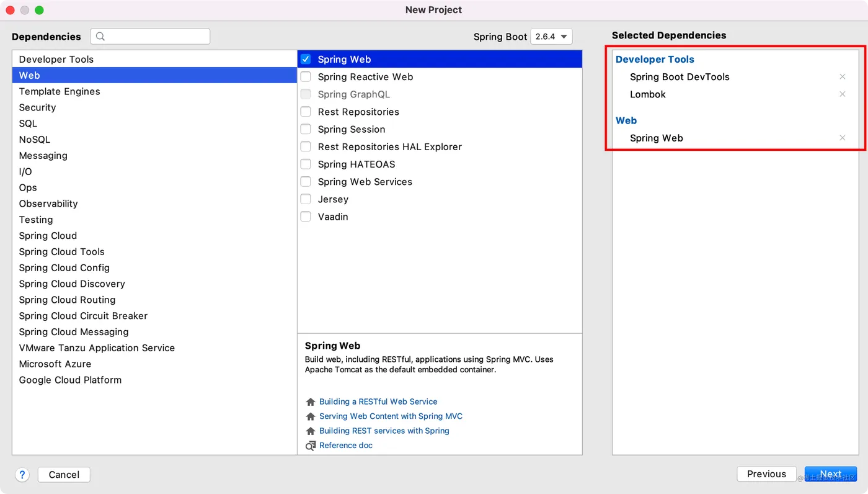Select the Spring Cloud Discovery category
Viewport: 868px width, 494px height.
pyautogui.click(x=154, y=284)
